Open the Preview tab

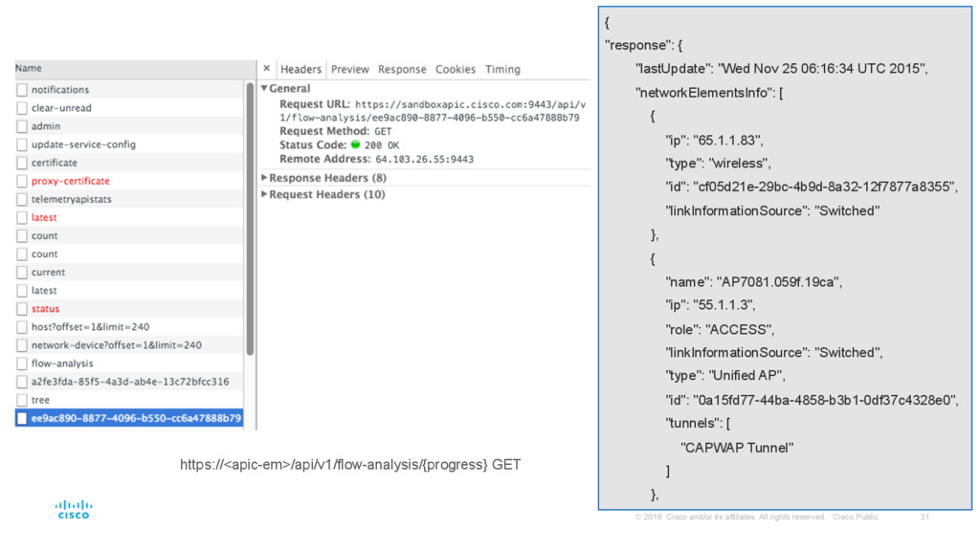pyautogui.click(x=349, y=69)
